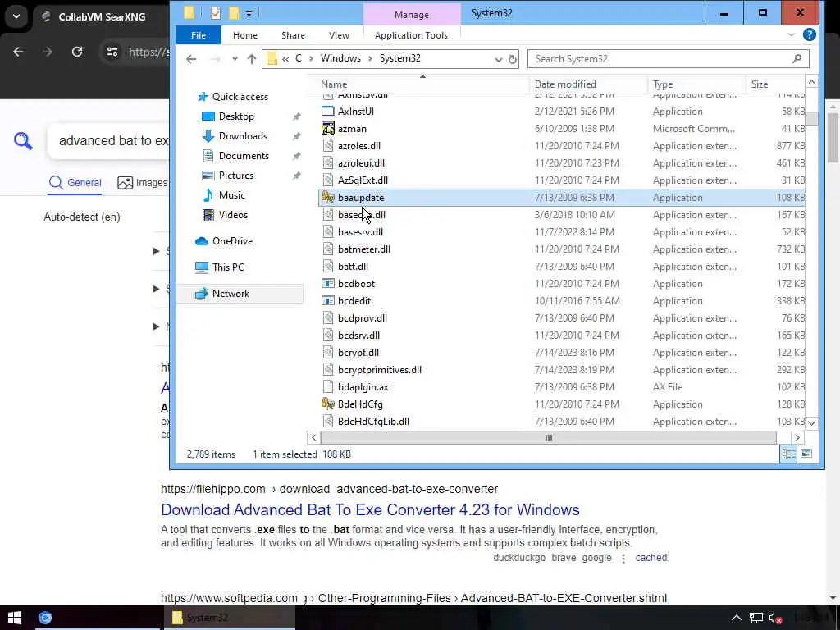Reload the browser page
Image resolution: width=840 pixels, height=630 pixels.
coord(77,52)
